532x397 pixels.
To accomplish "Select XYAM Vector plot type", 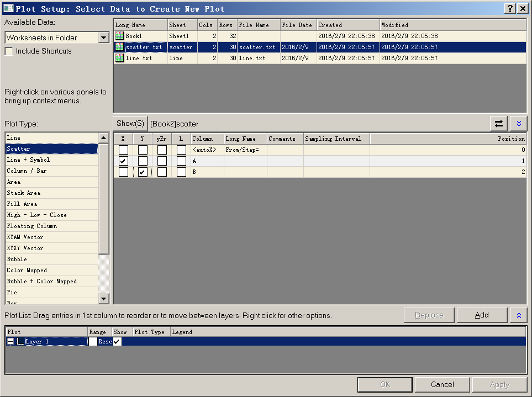I will [52, 237].
